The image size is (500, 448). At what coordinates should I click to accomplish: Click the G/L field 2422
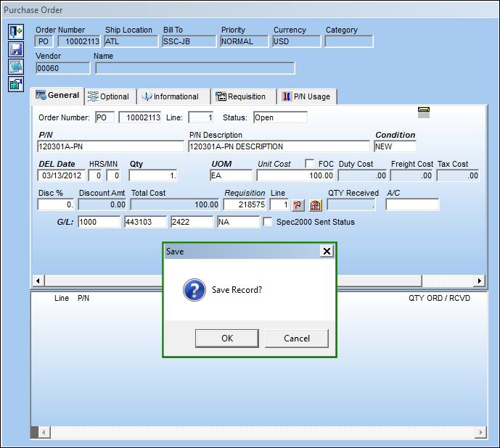pos(192,222)
